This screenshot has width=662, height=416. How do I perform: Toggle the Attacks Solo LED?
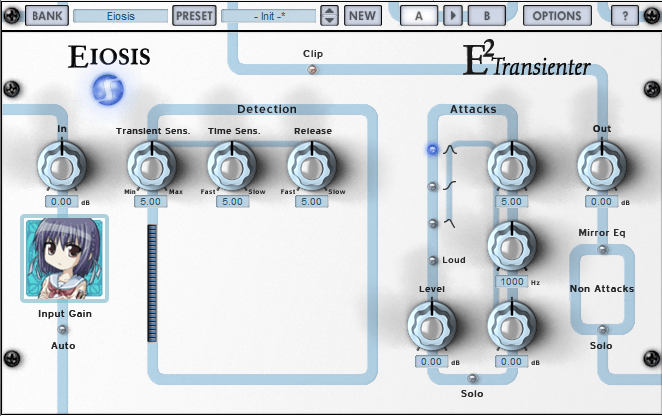[472, 378]
